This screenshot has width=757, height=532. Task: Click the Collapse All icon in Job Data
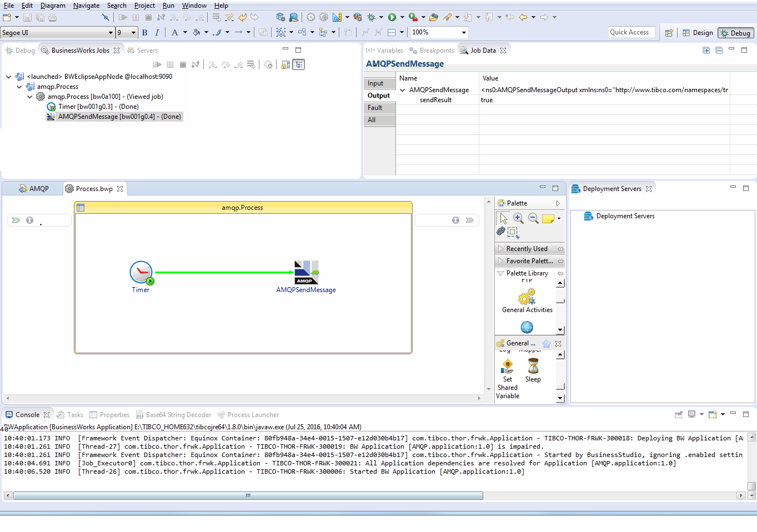719,51
